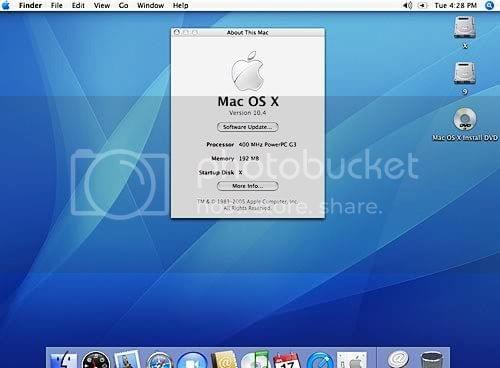Image resolution: width=500 pixels, height=368 pixels.
Task: Open System Preferences from the dock
Action: [x=352, y=360]
